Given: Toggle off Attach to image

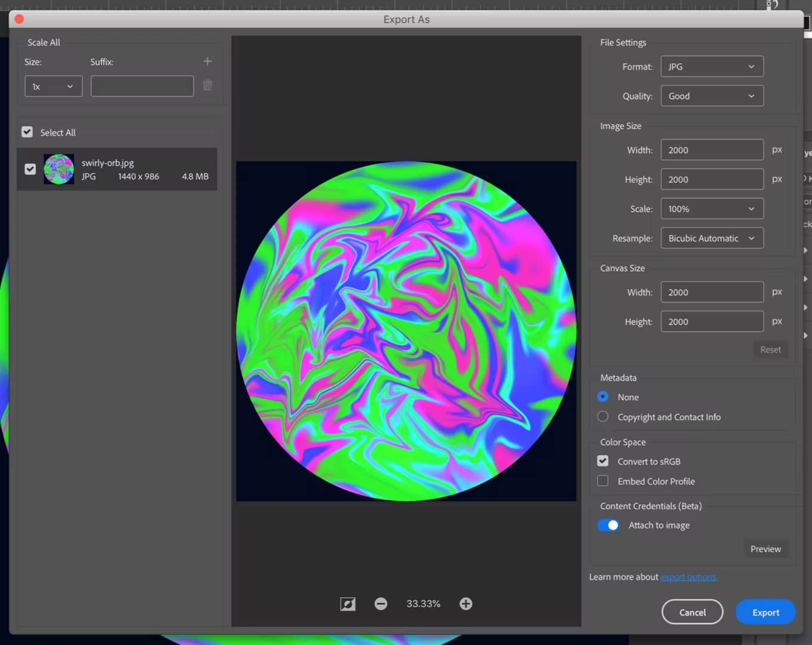Looking at the screenshot, I should coord(608,525).
